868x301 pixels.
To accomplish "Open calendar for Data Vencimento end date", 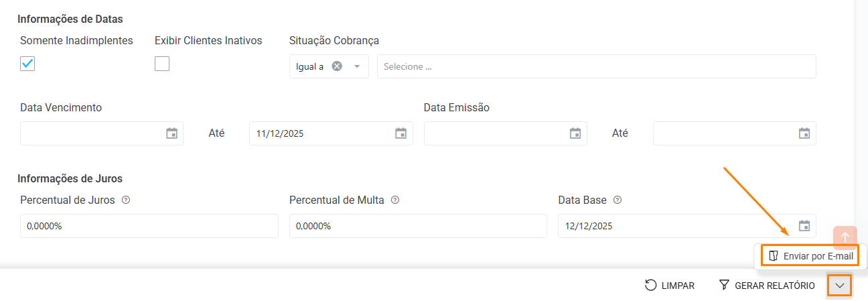I will [401, 133].
